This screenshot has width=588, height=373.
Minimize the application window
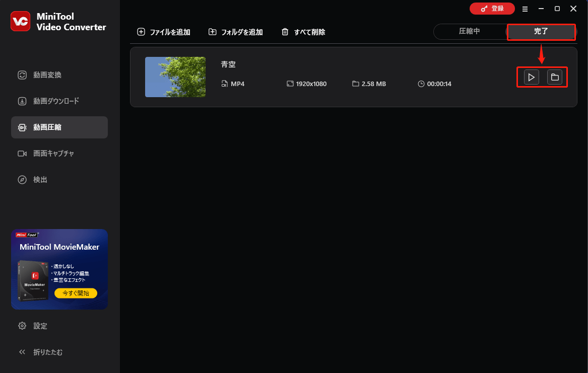point(541,9)
